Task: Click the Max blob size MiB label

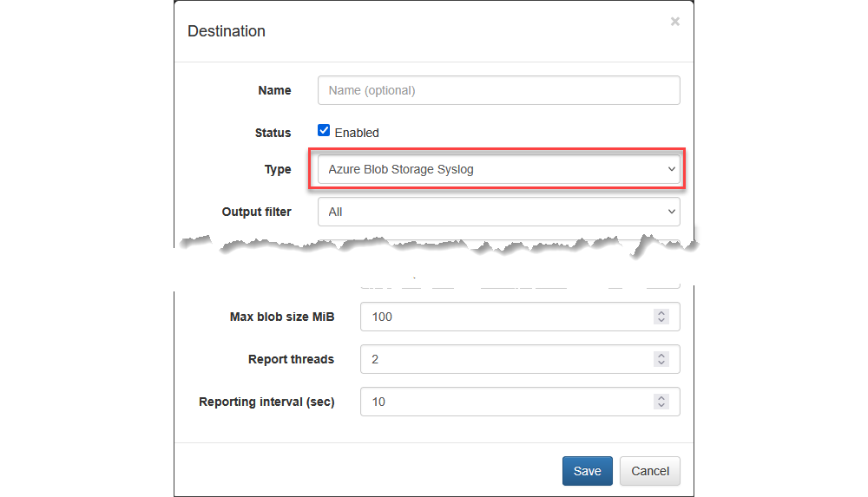Action: (x=282, y=317)
